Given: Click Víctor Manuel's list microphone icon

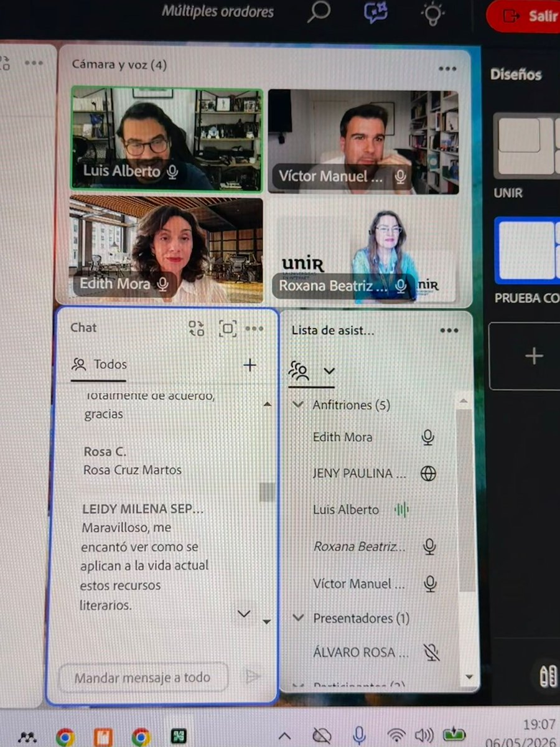Looking at the screenshot, I should [430, 584].
